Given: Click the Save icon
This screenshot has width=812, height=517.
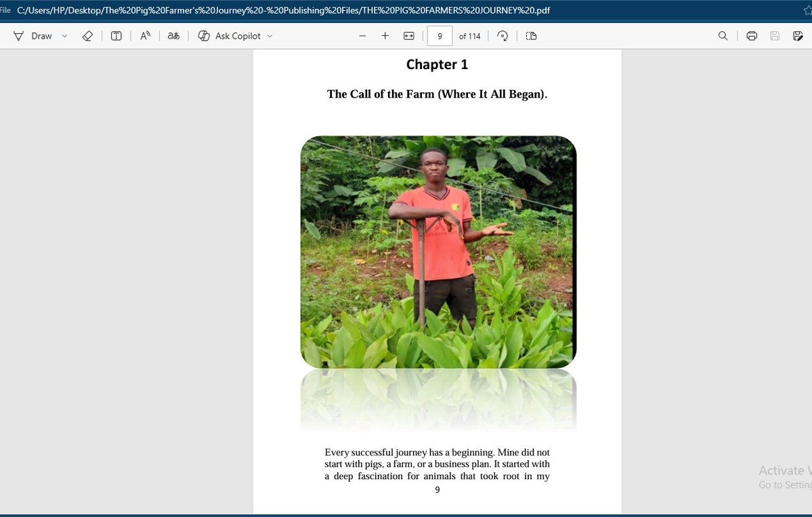Looking at the screenshot, I should point(775,36).
